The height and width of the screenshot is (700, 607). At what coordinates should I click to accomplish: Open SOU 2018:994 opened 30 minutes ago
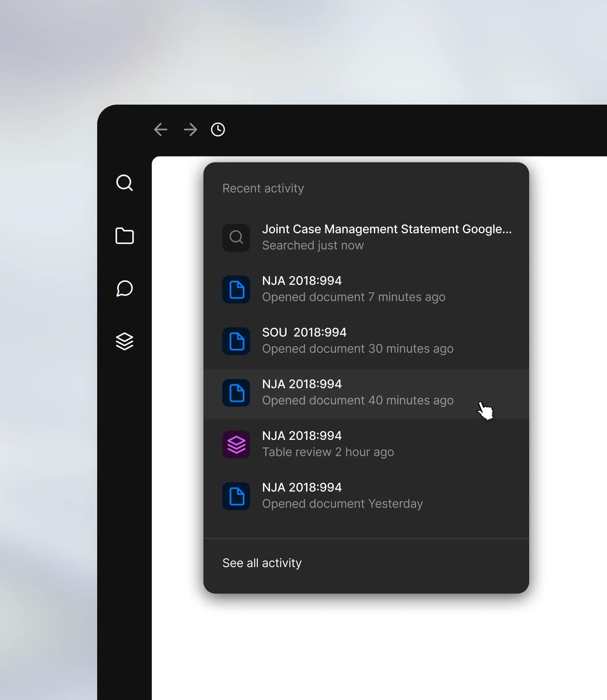tap(366, 341)
